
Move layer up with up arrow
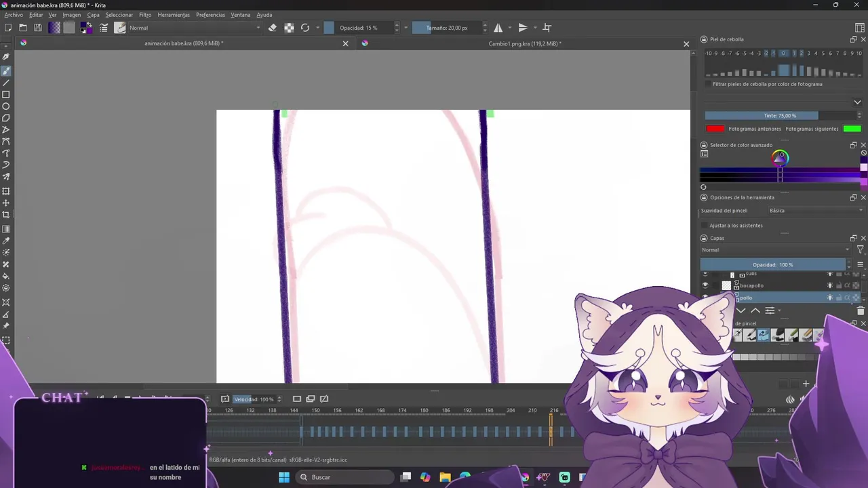tap(755, 310)
